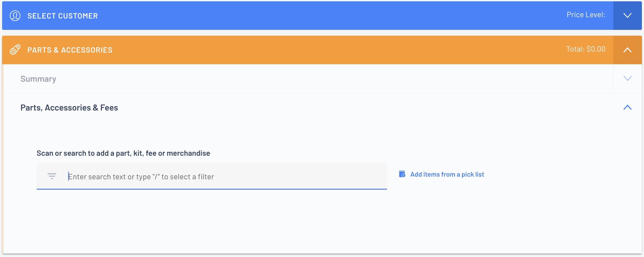
Task: Click the Total: $0.00 amount
Action: point(586,49)
